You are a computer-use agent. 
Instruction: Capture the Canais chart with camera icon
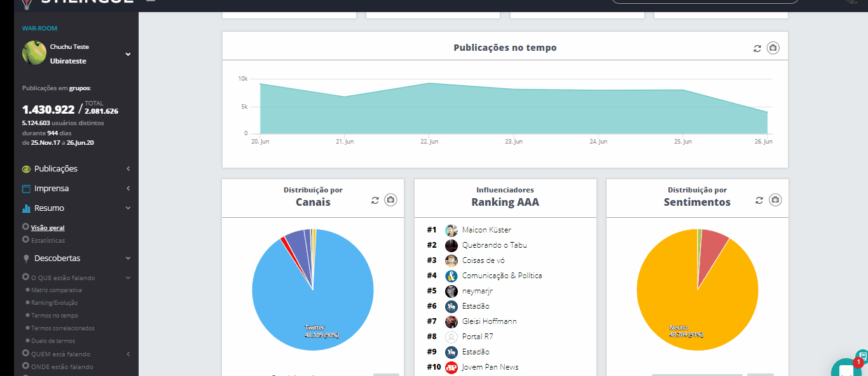[391, 200]
